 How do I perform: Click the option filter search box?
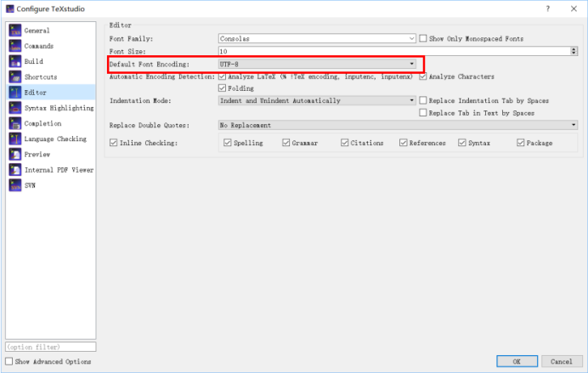coord(51,347)
